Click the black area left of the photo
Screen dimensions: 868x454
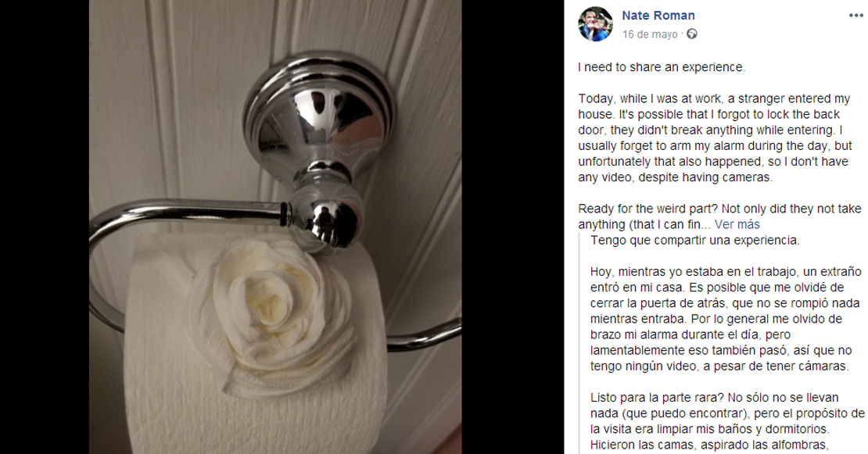click(x=45, y=227)
